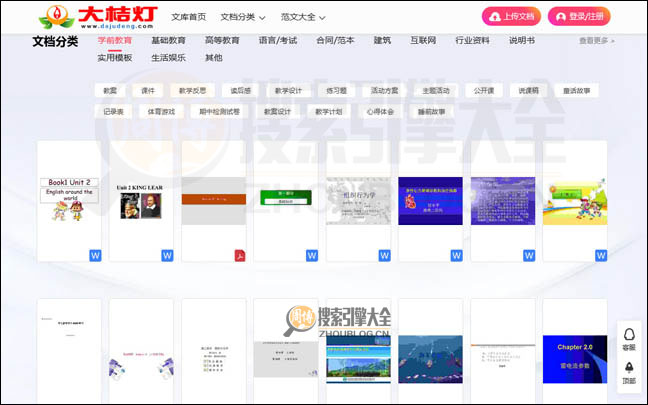Click the 读后感 tag
The image size is (648, 405).
[x=241, y=91]
